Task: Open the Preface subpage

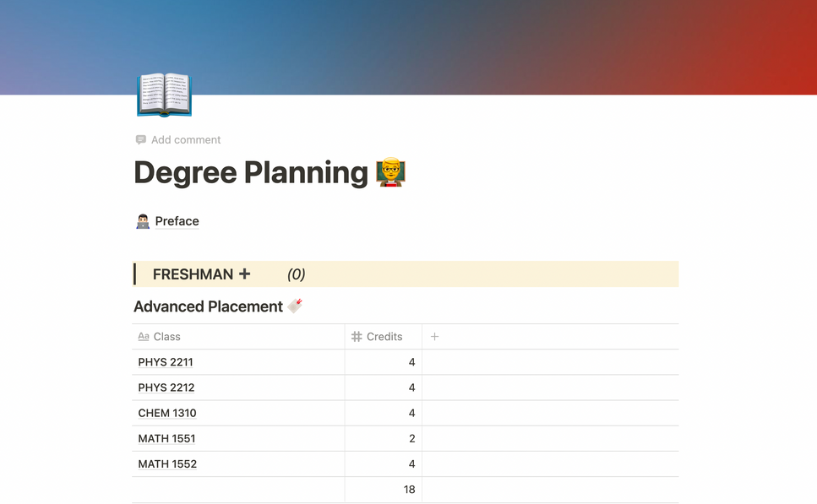Action: coord(177,220)
